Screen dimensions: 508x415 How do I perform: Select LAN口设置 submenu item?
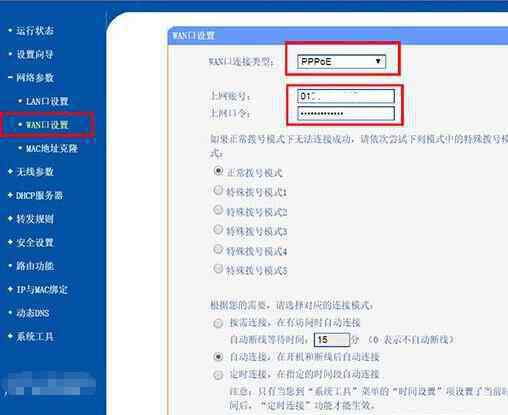[47, 101]
